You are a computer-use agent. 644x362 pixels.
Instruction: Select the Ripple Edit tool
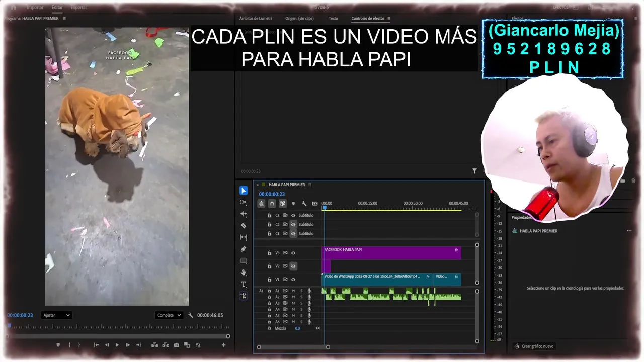(244, 214)
